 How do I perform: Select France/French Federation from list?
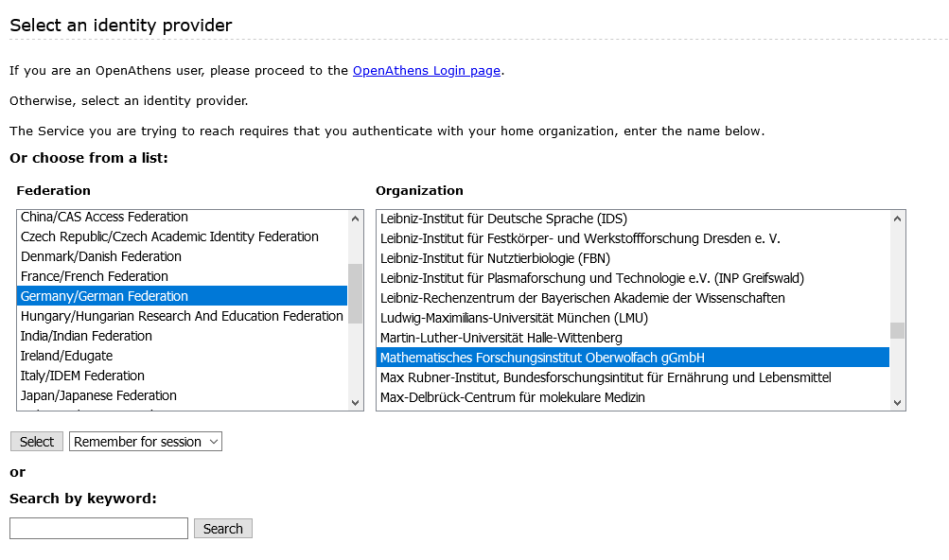point(95,276)
